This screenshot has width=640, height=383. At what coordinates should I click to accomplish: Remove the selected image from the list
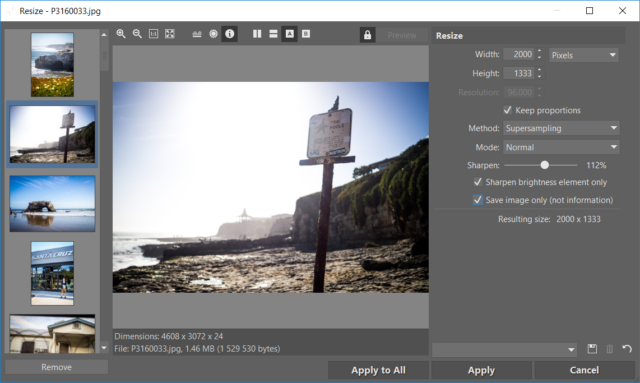point(56,367)
